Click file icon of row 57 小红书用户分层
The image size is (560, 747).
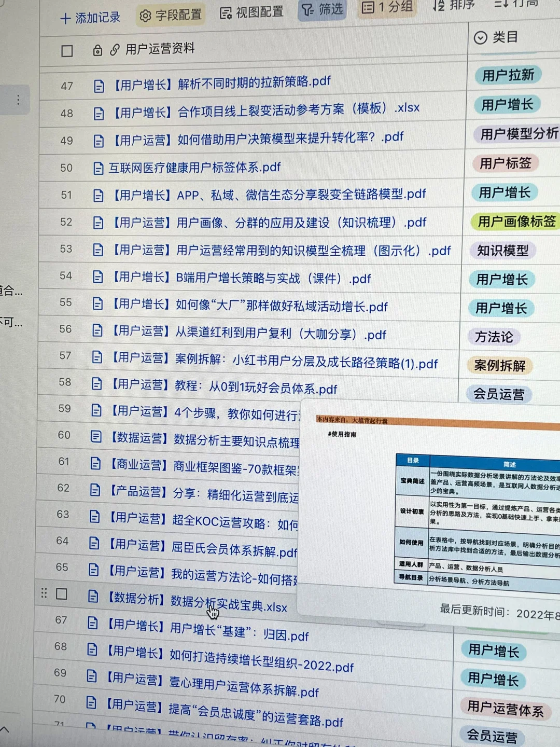tap(97, 356)
